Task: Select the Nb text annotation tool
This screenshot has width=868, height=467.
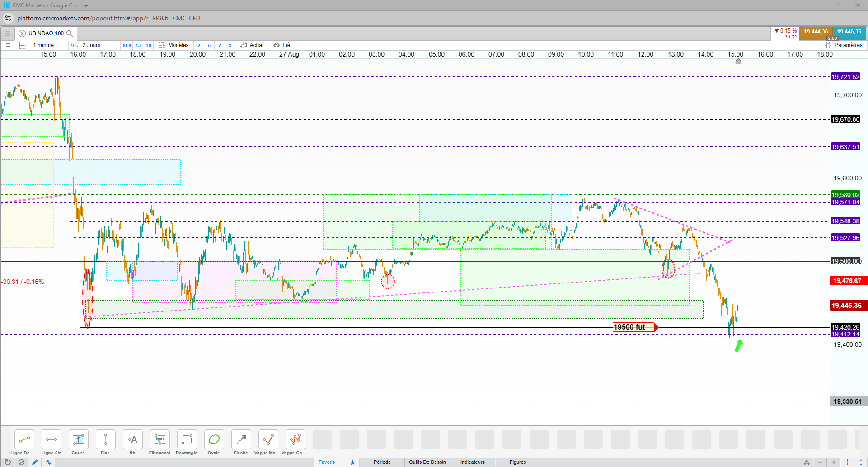Action: pos(132,439)
